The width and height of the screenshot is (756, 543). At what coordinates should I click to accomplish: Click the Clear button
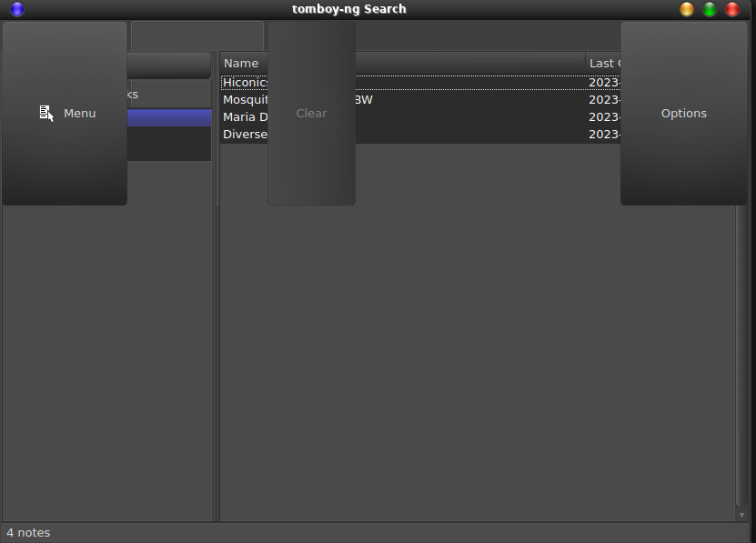tap(311, 114)
